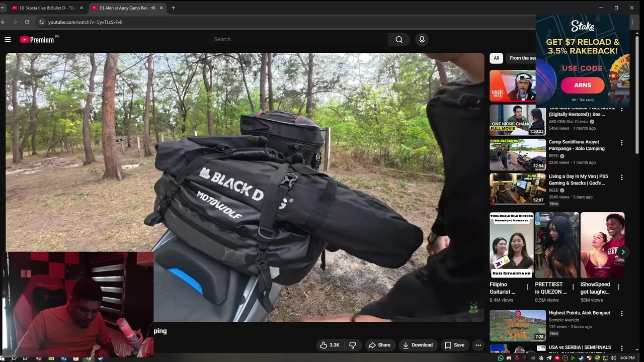Click the ARNS promo code button
The image size is (644, 362).
[x=583, y=85]
